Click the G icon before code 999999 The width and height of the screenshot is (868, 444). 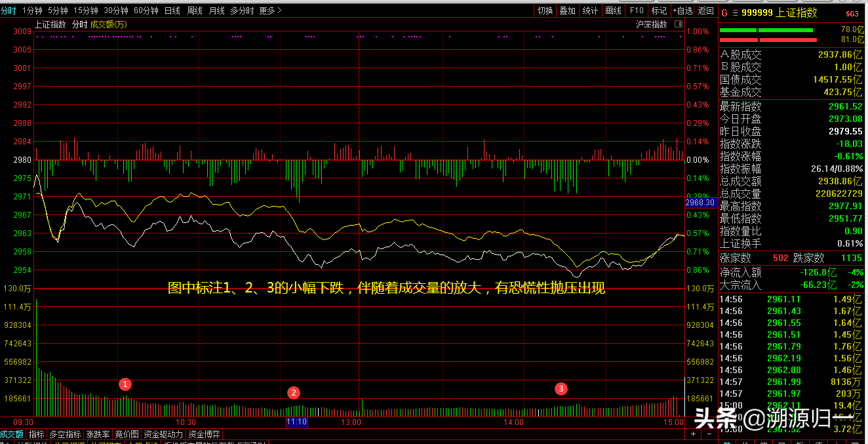pos(724,12)
